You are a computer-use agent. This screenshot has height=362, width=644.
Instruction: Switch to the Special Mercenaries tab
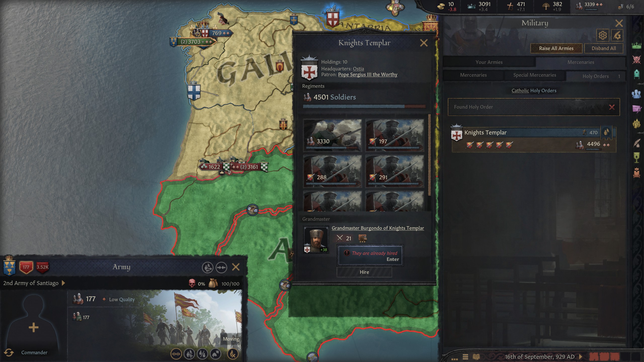coord(535,75)
